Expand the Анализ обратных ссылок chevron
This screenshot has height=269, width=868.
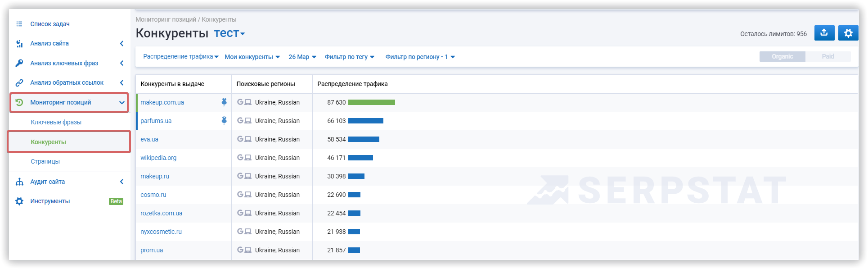pos(121,83)
